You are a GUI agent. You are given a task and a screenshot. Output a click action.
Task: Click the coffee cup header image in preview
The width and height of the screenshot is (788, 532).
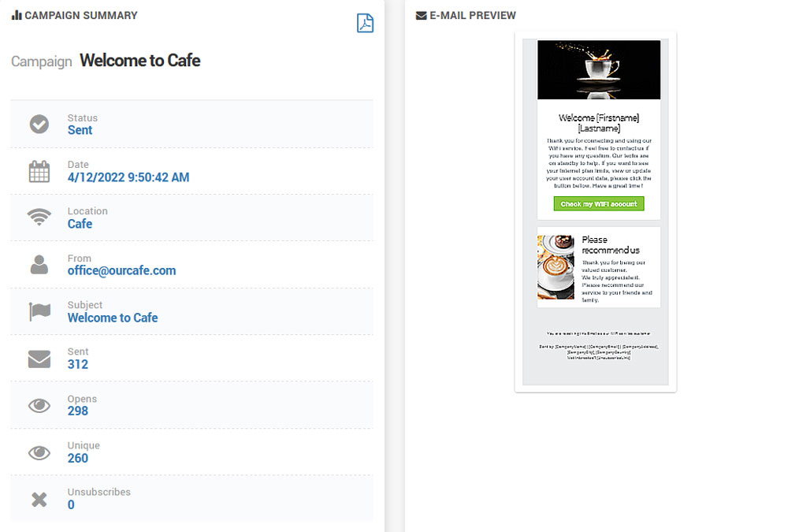click(x=599, y=69)
